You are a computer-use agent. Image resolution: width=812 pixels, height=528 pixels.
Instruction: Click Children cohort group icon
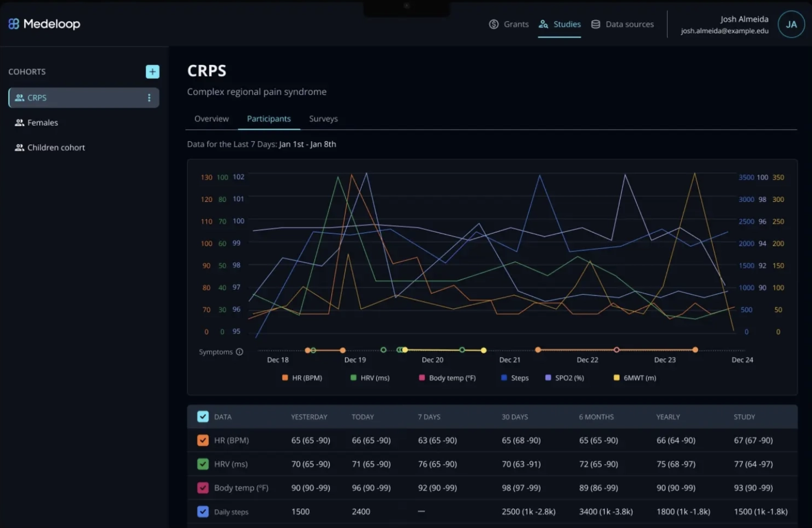click(x=19, y=147)
